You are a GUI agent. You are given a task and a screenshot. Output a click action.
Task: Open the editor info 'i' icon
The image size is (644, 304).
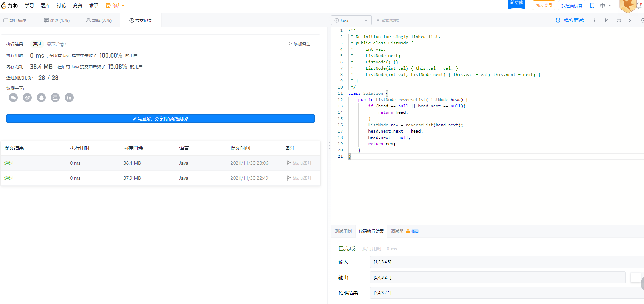pos(594,20)
